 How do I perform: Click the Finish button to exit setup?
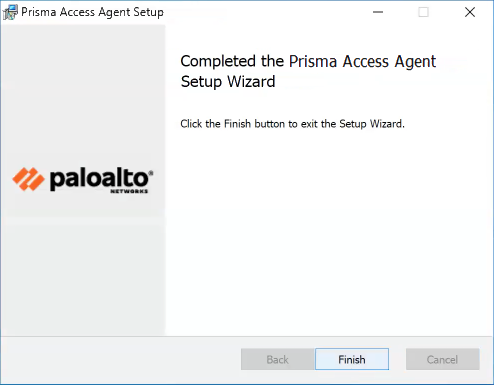coord(352,359)
